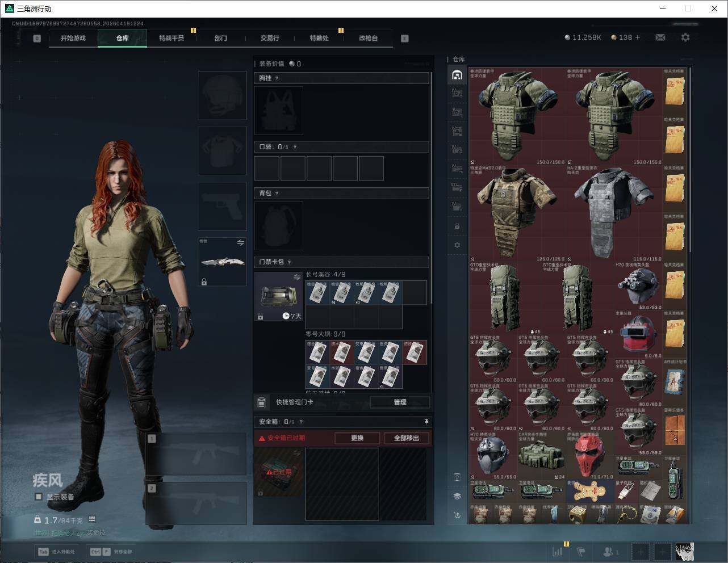Click the 管理 button for key cards
Viewport: 728px width, 563px height.
(400, 402)
